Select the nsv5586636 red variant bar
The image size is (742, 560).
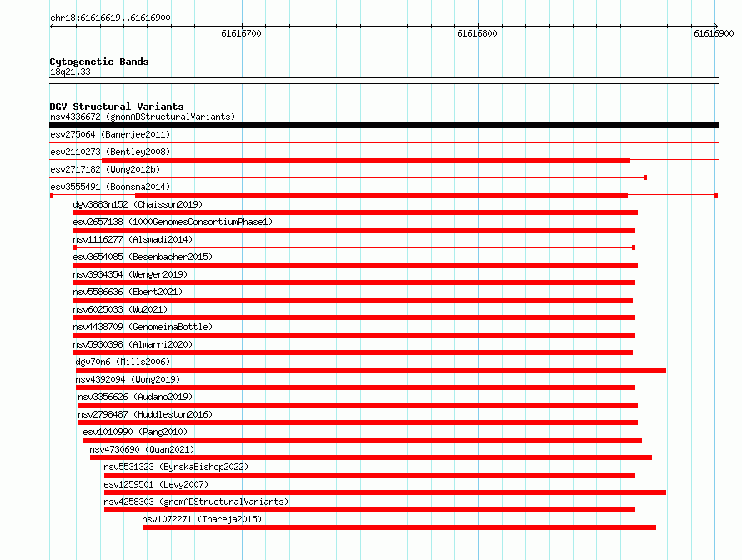[353, 300]
